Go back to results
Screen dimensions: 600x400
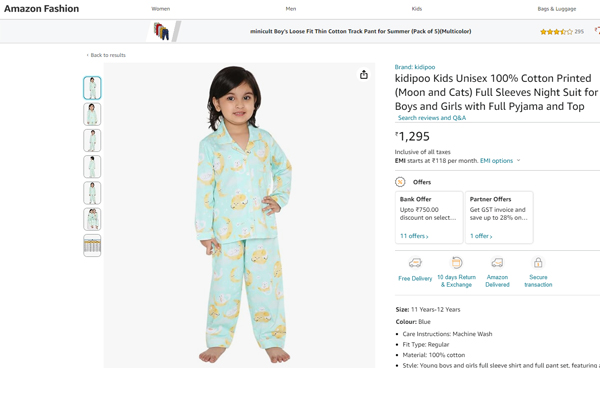click(107, 55)
